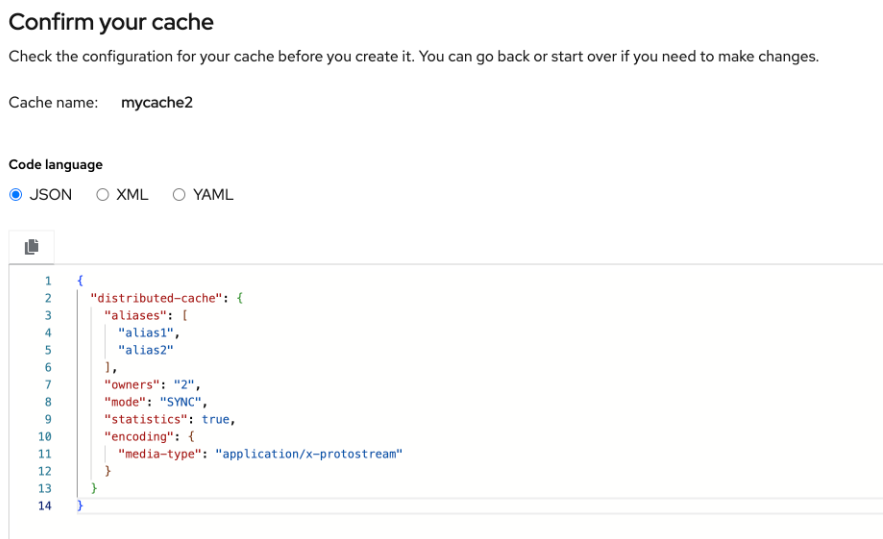883x539 pixels.
Task: Click the Code language label
Action: pos(56,164)
